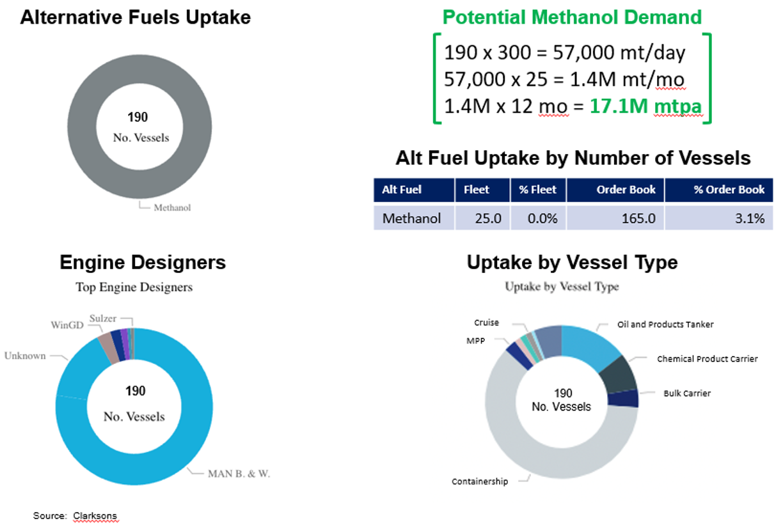The width and height of the screenshot is (783, 532).
Task: Select '190 No. Vessels' in Vessel Type donut
Action: [x=562, y=400]
